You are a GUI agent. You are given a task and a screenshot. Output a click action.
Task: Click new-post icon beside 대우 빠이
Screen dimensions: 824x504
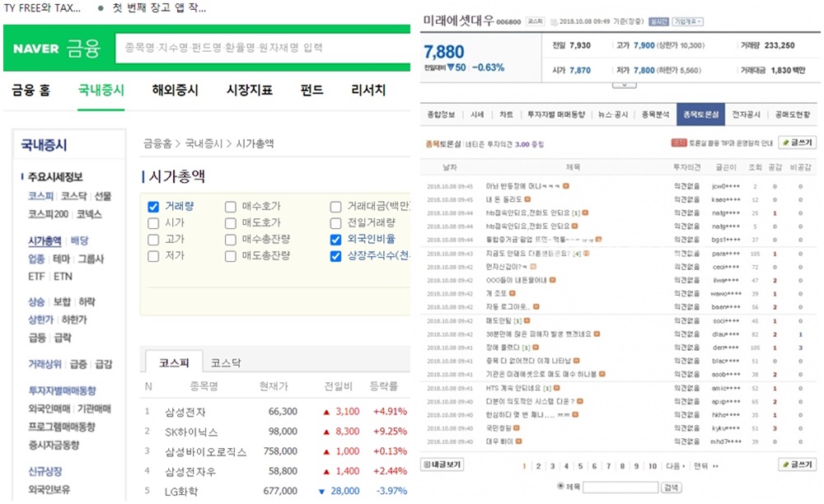518,441
